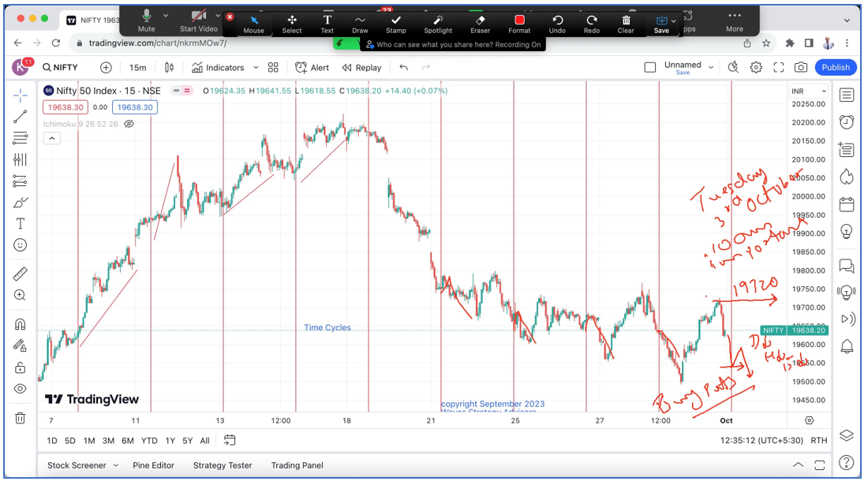
Task: Open the alerts clock panel icon
Action: click(x=847, y=121)
